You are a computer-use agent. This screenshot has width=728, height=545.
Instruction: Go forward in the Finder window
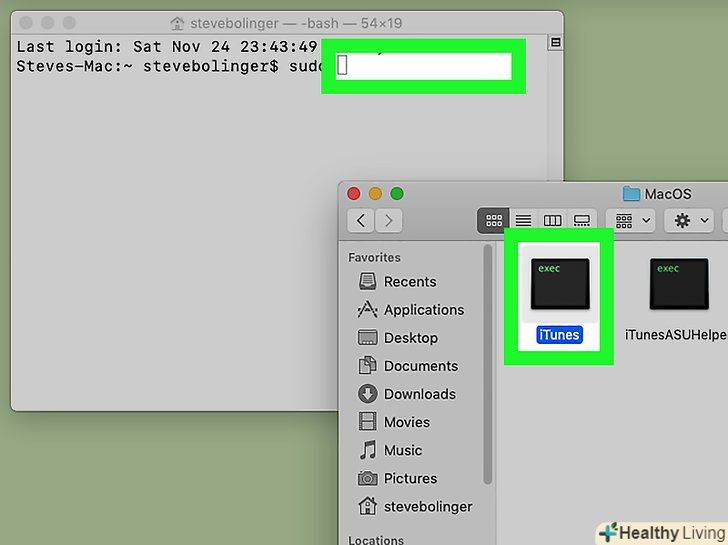389,221
